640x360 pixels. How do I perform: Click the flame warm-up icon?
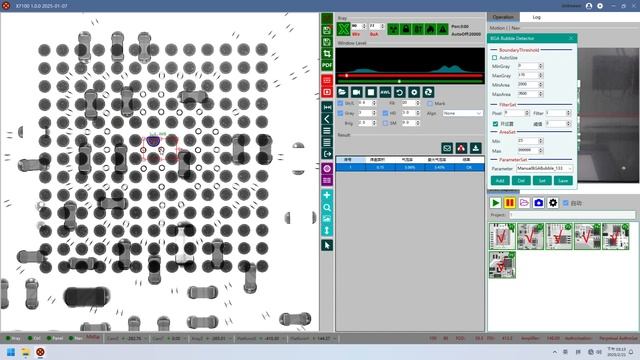pos(430,29)
